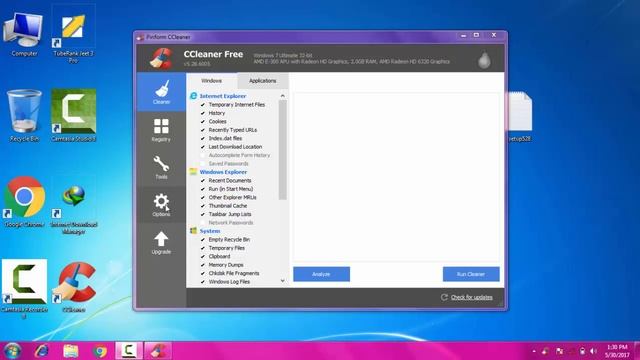Click the Internet Explorer category icon
The width and height of the screenshot is (640, 360).
(x=193, y=96)
